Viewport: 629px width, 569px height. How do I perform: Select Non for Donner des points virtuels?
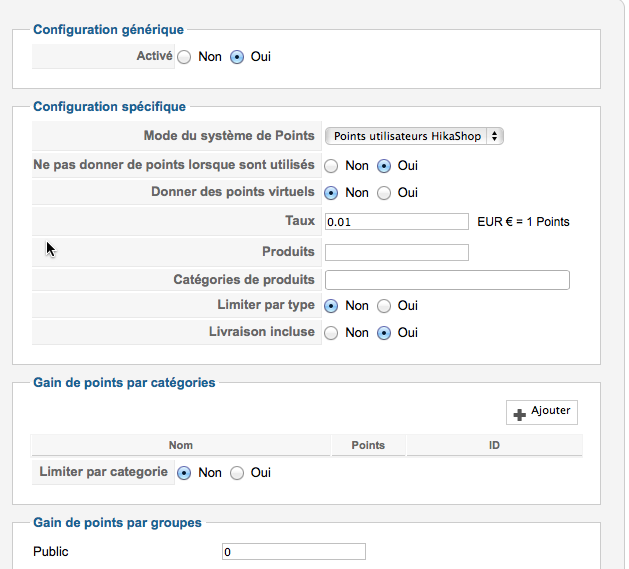tap(331, 193)
